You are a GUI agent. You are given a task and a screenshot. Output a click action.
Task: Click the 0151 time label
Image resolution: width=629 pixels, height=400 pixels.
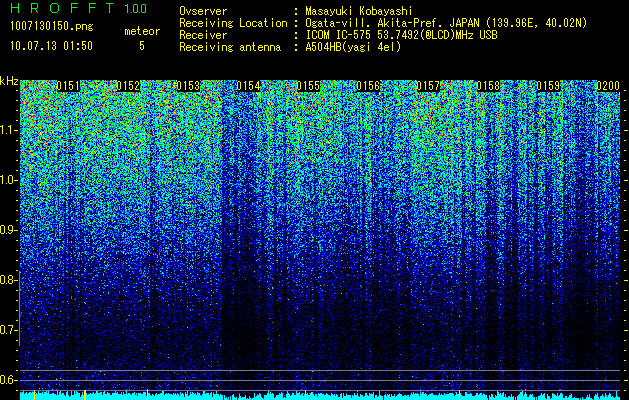pyautogui.click(x=68, y=86)
